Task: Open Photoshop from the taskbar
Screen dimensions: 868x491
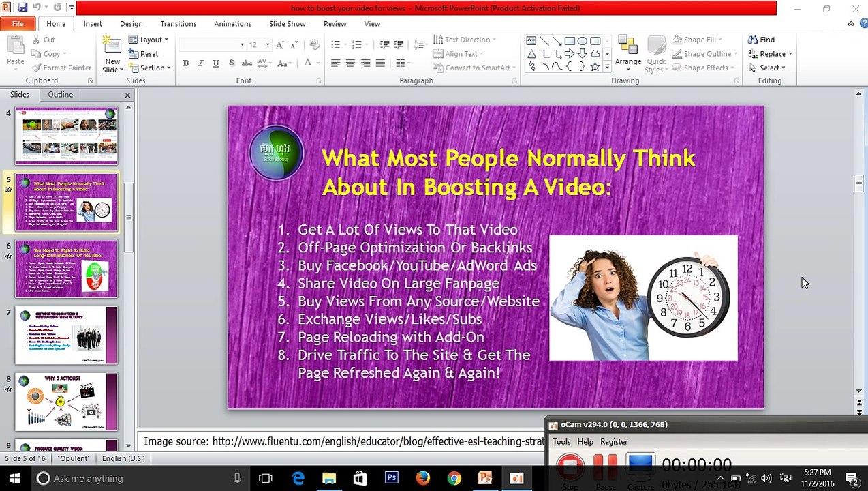Action: pyautogui.click(x=391, y=478)
